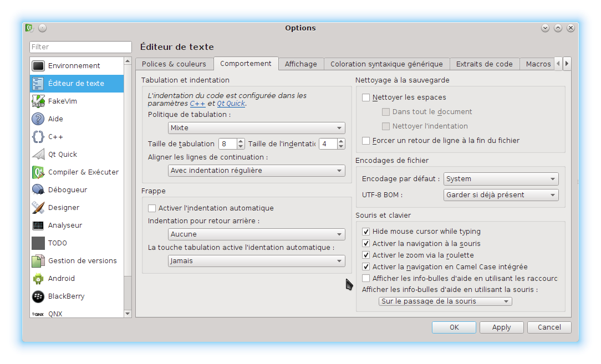This screenshot has height=364, width=601.
Task: Click the Qt Creator window menu icon
Action: pos(29,28)
